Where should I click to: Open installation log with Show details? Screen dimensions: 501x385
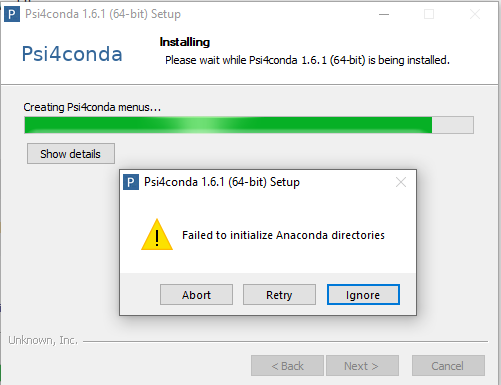71,154
